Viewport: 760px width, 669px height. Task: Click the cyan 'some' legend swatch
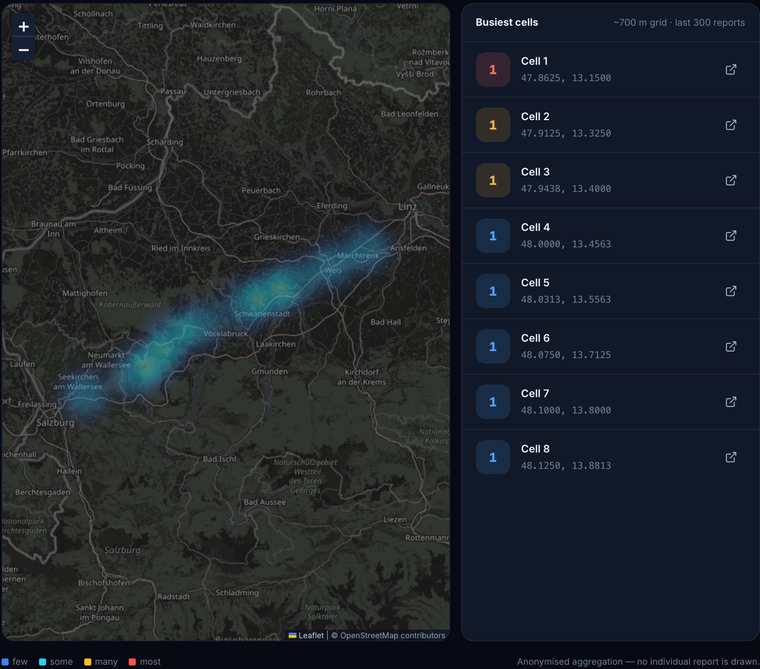tap(43, 662)
